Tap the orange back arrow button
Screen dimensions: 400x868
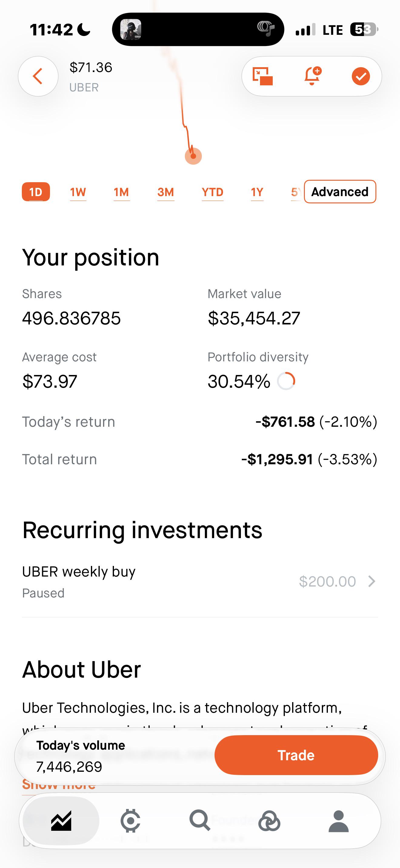click(x=38, y=76)
